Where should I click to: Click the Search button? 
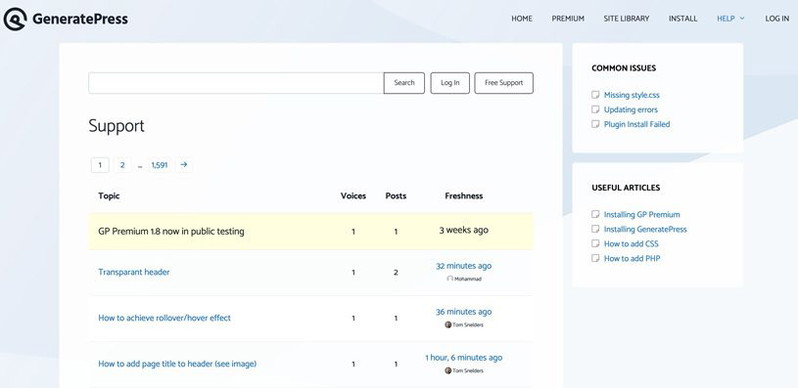[x=404, y=83]
